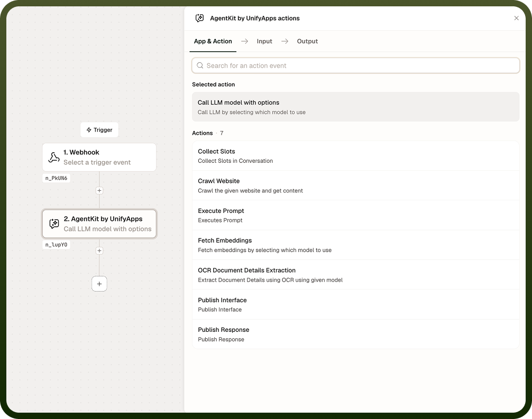Select the Call LLM model with options action
Screen dimensions: 532x419
[355, 107]
